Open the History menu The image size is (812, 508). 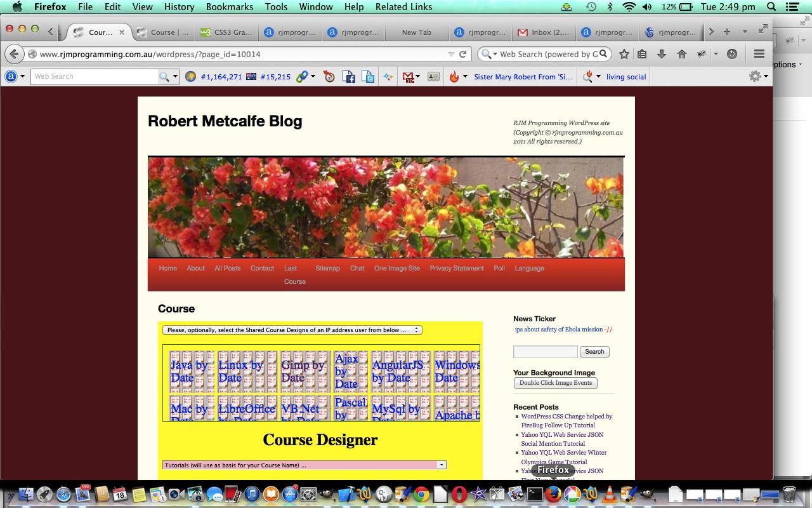pos(179,7)
